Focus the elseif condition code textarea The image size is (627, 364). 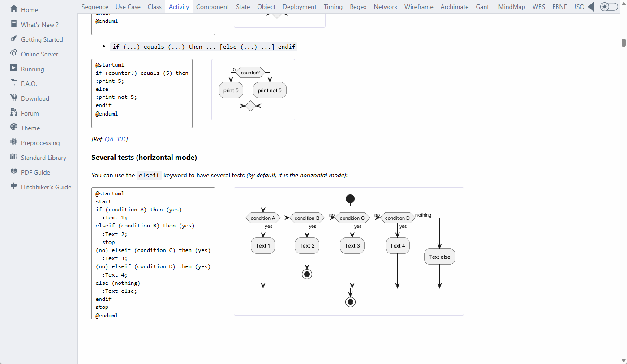tap(153, 253)
